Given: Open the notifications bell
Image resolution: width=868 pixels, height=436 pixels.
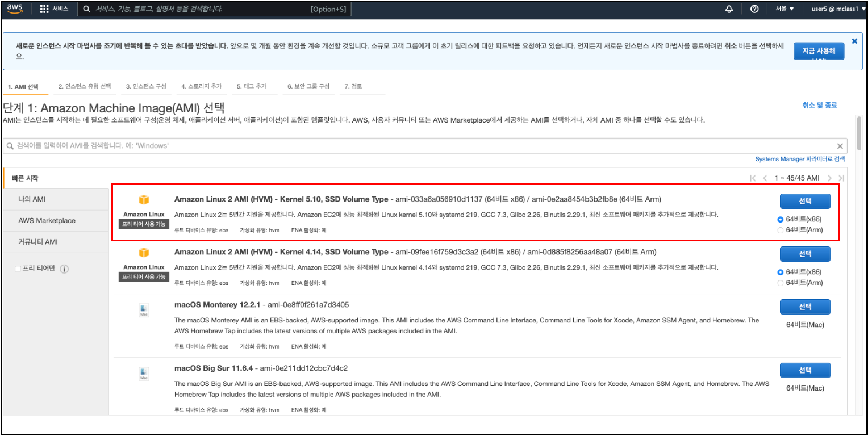Looking at the screenshot, I should tap(729, 9).
